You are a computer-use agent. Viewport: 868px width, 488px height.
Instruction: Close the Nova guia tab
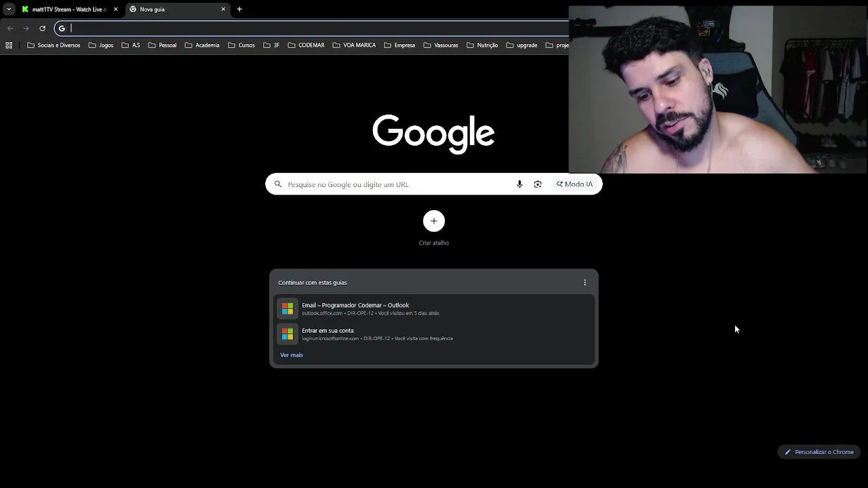click(x=223, y=9)
